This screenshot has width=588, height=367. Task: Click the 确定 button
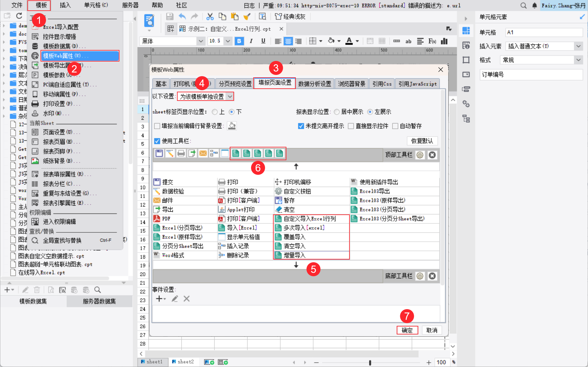pos(407,330)
